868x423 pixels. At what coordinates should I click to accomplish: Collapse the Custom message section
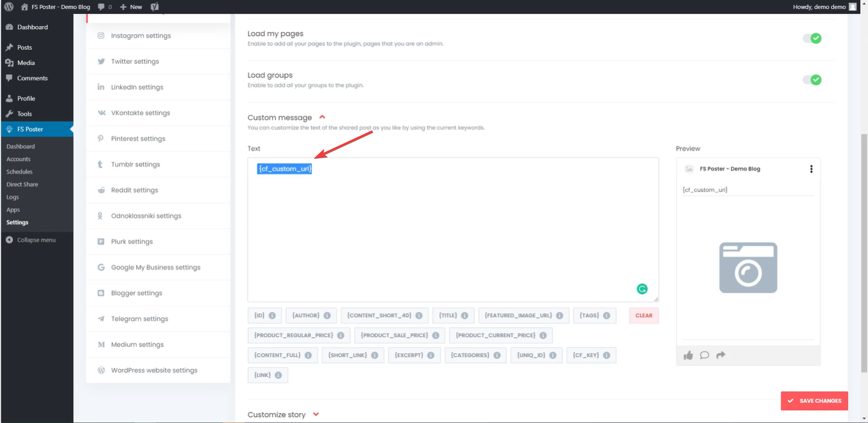tap(322, 117)
